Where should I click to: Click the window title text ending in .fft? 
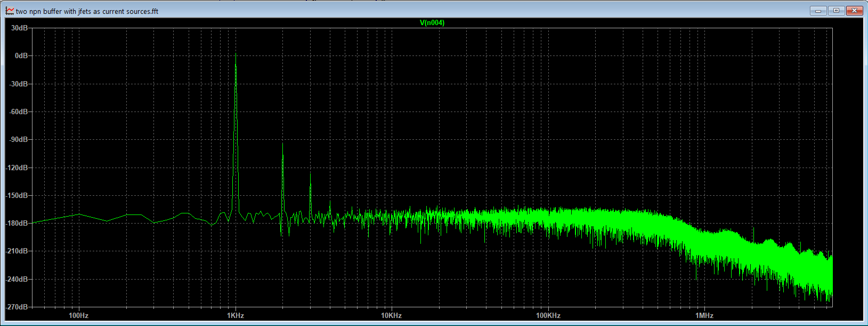87,11
